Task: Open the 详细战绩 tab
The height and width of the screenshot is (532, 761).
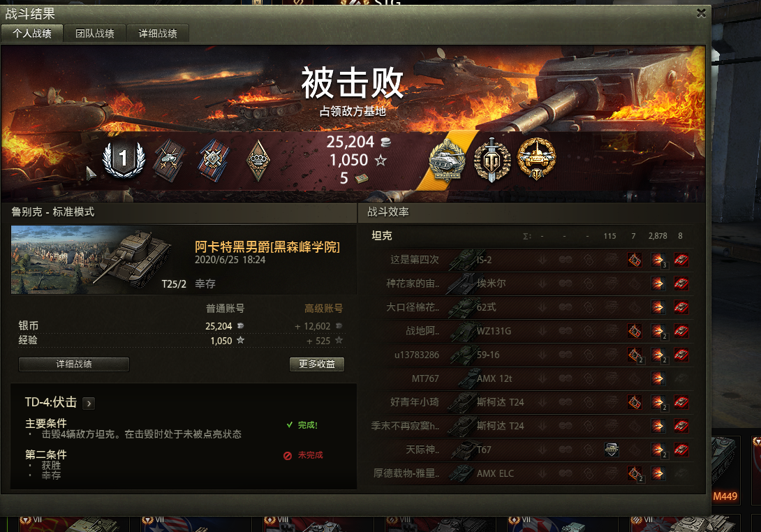Action: pyautogui.click(x=158, y=34)
